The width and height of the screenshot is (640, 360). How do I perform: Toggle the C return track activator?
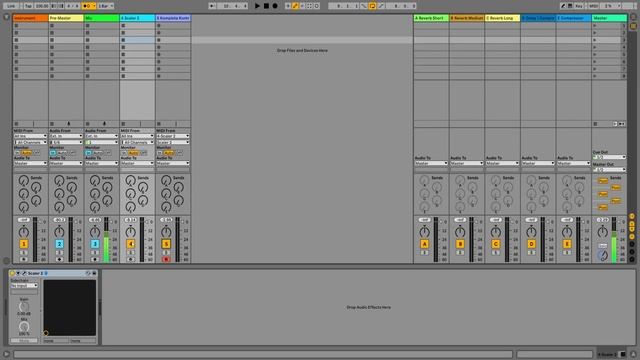[x=496, y=244]
